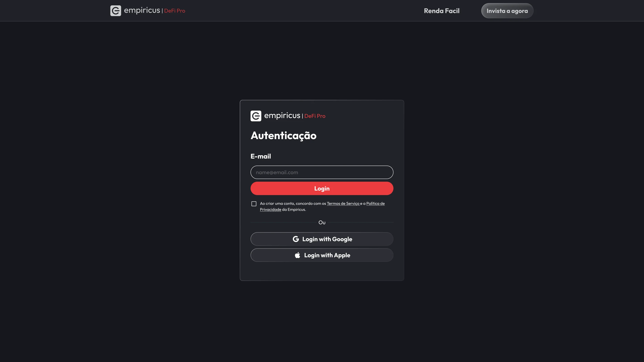Open the Termos de Serviço link
The image size is (644, 362).
[343, 203]
